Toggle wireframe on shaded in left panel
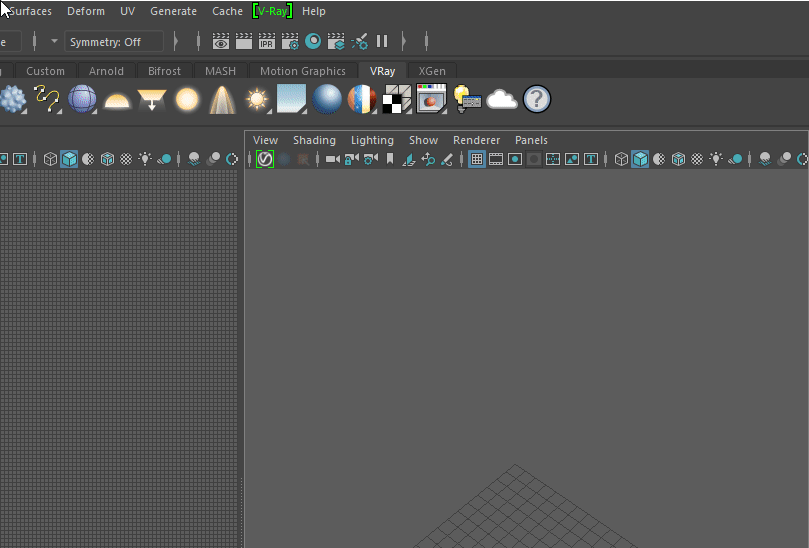Viewport: 809px width, 548px height. pos(107,159)
